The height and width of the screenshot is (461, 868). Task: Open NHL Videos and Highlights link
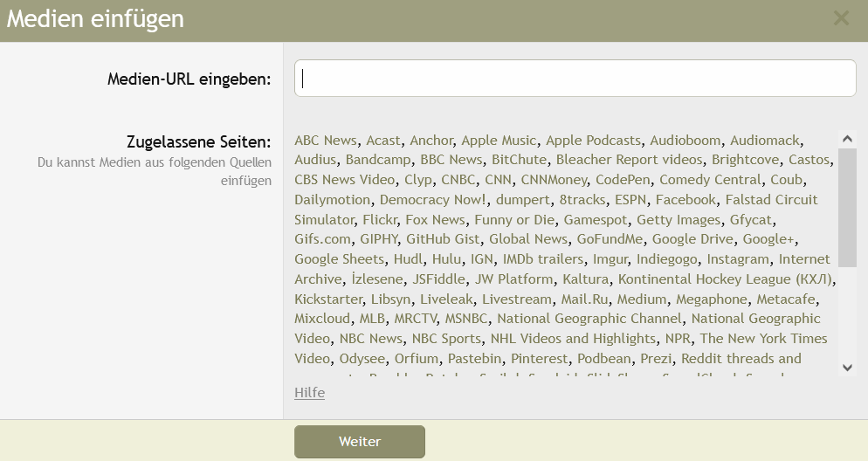click(573, 338)
